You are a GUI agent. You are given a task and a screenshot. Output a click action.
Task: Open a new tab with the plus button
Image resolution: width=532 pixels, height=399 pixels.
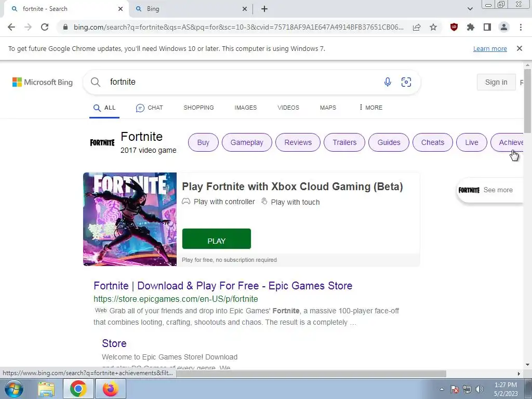pyautogui.click(x=264, y=9)
